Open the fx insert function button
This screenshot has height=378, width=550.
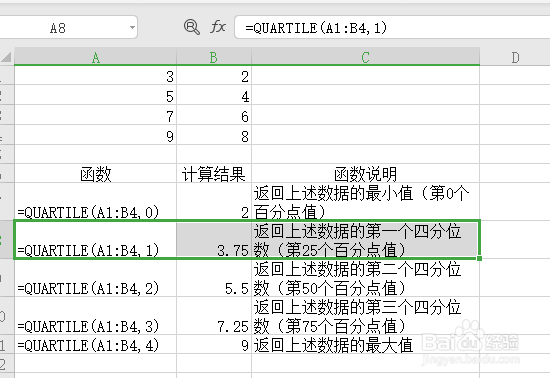point(218,27)
